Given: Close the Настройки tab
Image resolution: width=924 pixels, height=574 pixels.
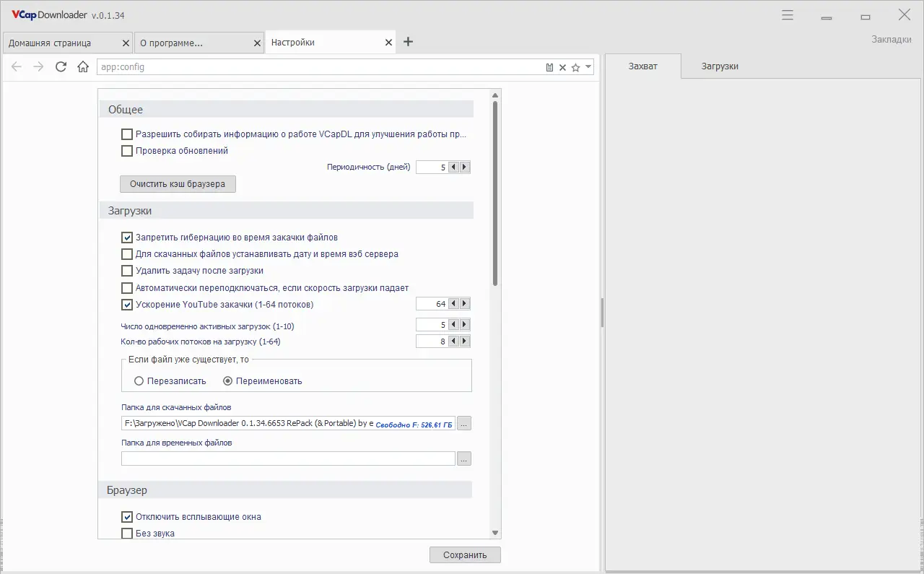Looking at the screenshot, I should pos(389,43).
